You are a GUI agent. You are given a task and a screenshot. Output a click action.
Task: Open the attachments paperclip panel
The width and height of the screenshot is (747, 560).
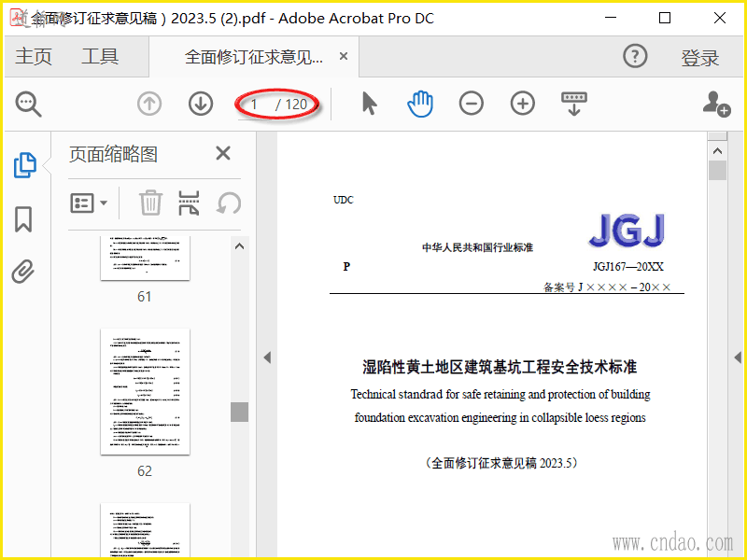coord(23,272)
